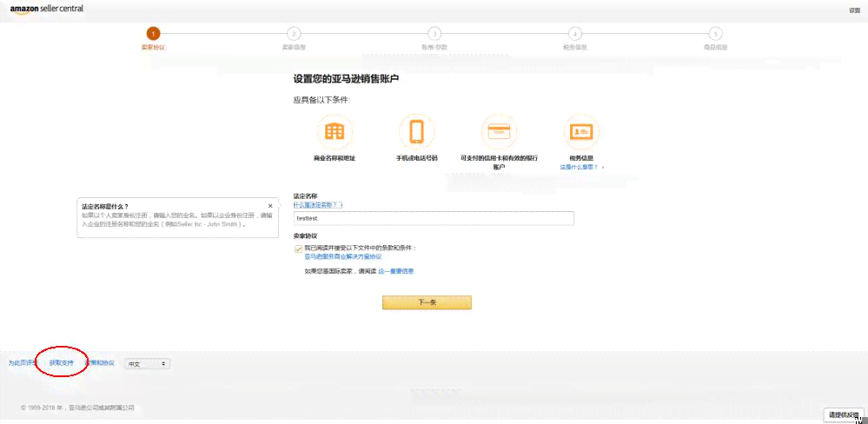Click the copyright 1999-2018 footer text
The width and height of the screenshot is (868, 424).
pos(77,408)
